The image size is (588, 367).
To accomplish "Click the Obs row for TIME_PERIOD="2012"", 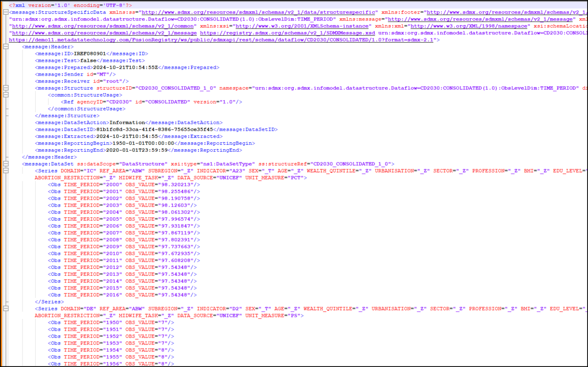I will (122, 266).
